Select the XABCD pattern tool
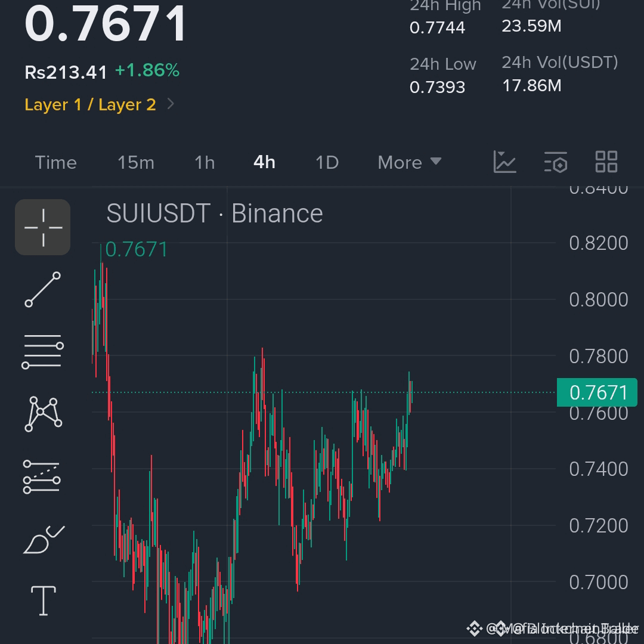Viewport: 644px width, 644px height. click(x=44, y=414)
